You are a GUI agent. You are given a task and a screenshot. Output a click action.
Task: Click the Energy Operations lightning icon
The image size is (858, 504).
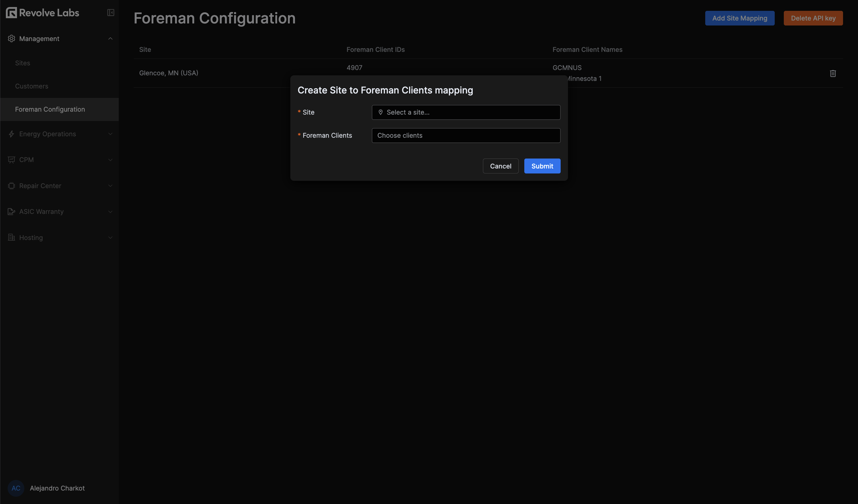pos(11,134)
